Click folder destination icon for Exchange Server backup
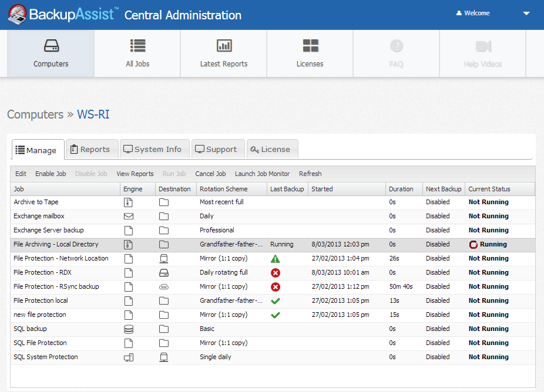Screen dimensions: 544x392 coord(164,231)
